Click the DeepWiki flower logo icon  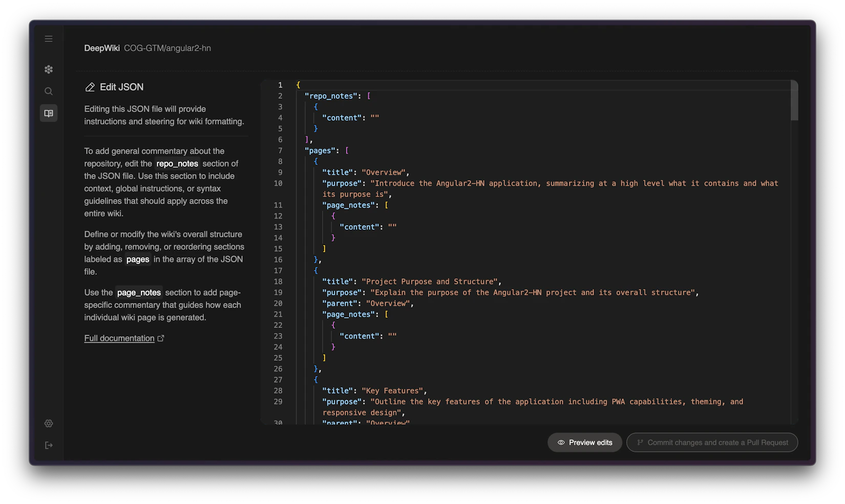pyautogui.click(x=49, y=69)
